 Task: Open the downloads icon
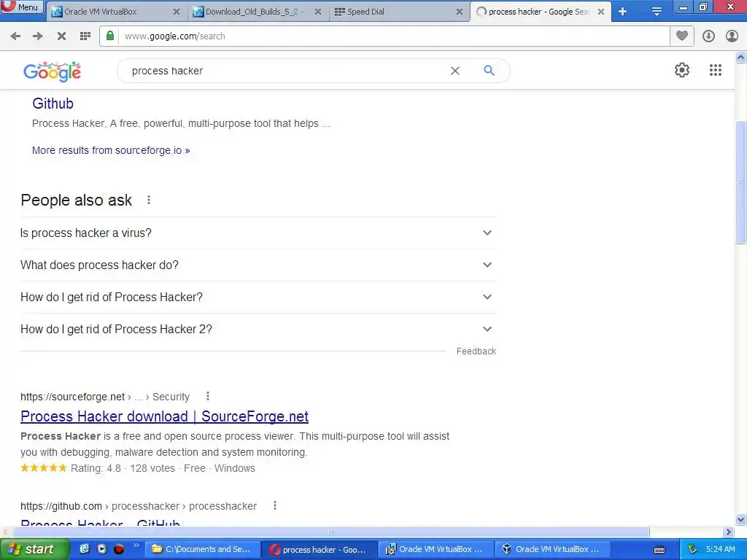point(708,36)
